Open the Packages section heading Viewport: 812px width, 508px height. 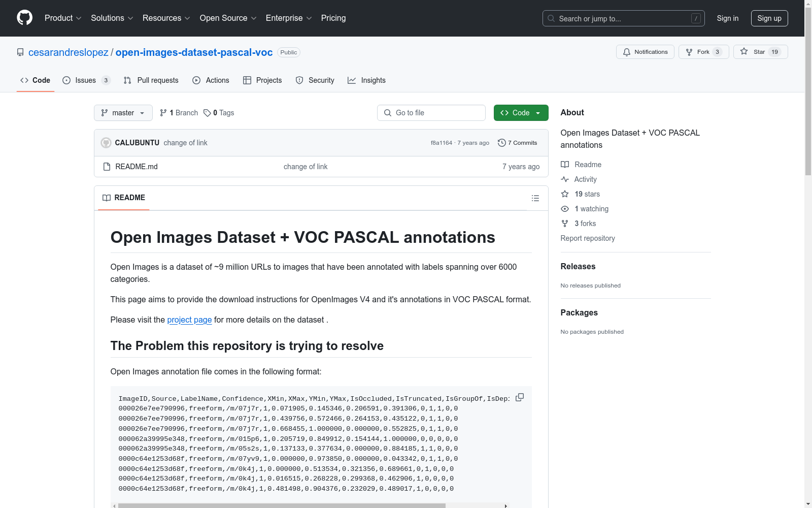(579, 312)
